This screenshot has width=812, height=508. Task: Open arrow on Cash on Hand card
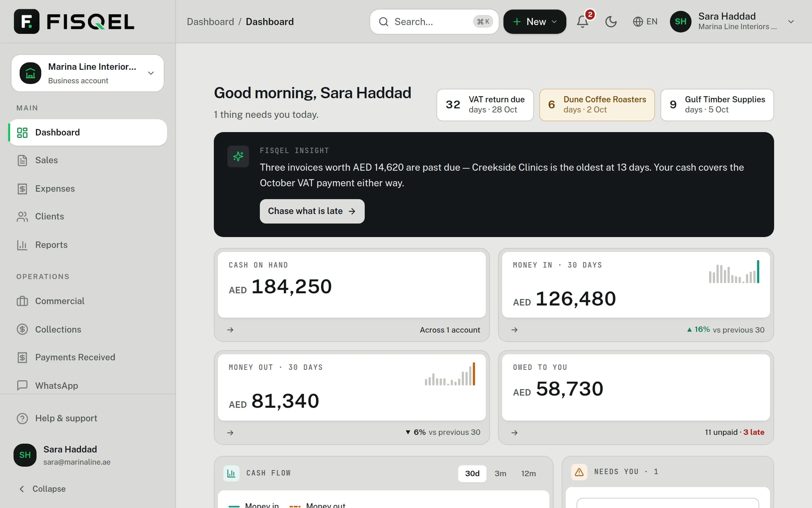230,330
